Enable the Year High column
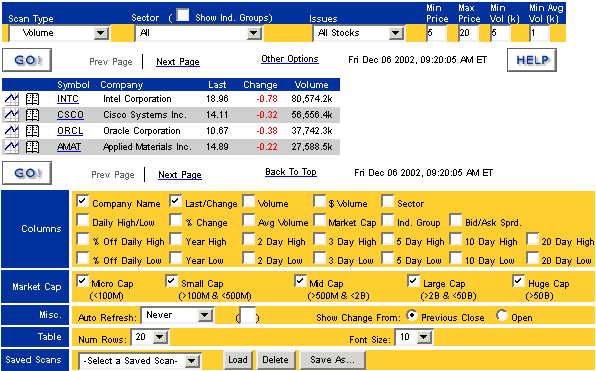This screenshot has height=371, width=596. [175, 239]
